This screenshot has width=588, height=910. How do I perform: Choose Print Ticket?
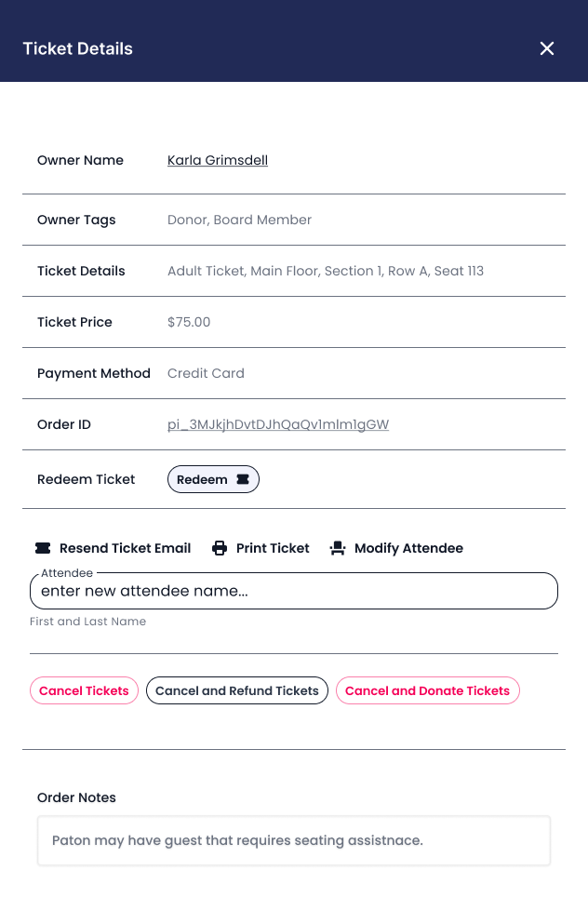click(273, 548)
